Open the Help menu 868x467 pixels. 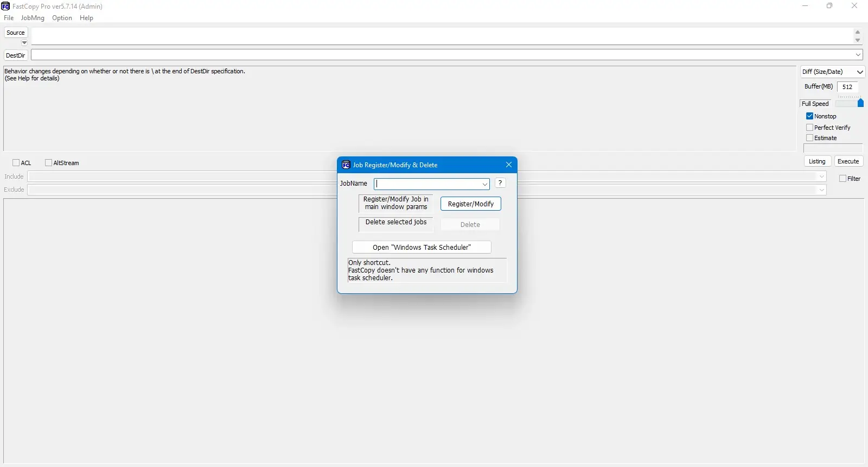(86, 18)
